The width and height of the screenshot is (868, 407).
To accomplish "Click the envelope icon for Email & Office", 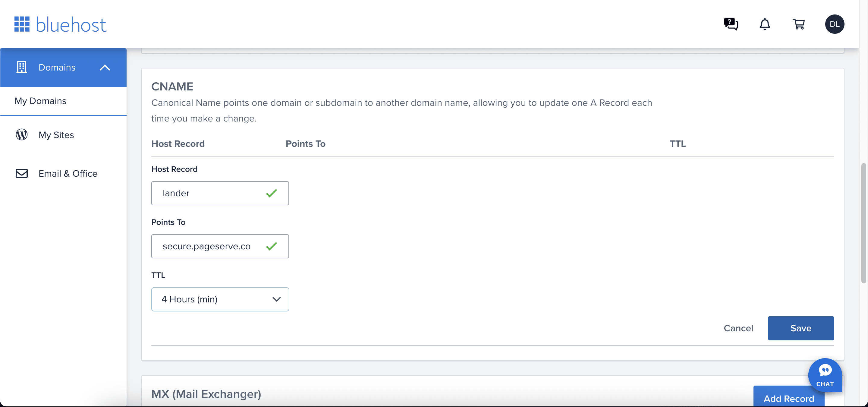I will click(x=22, y=174).
